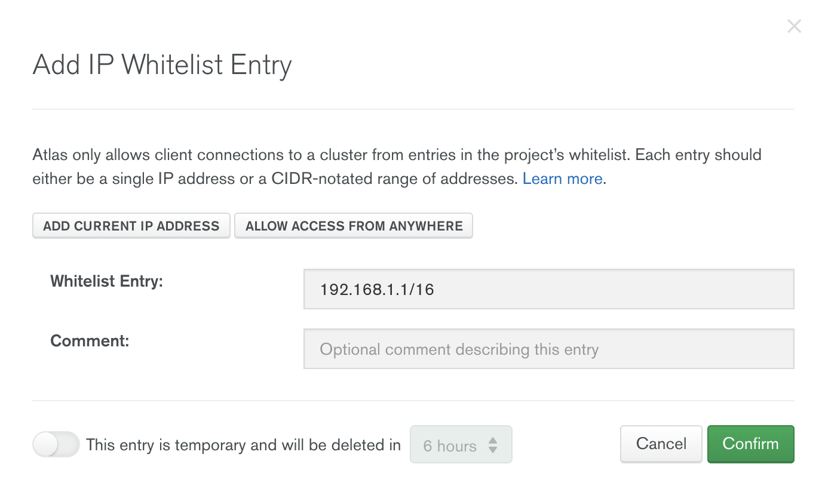Screen dimensions: 828x504
Task: Click the green Confirm button
Action: click(x=750, y=444)
